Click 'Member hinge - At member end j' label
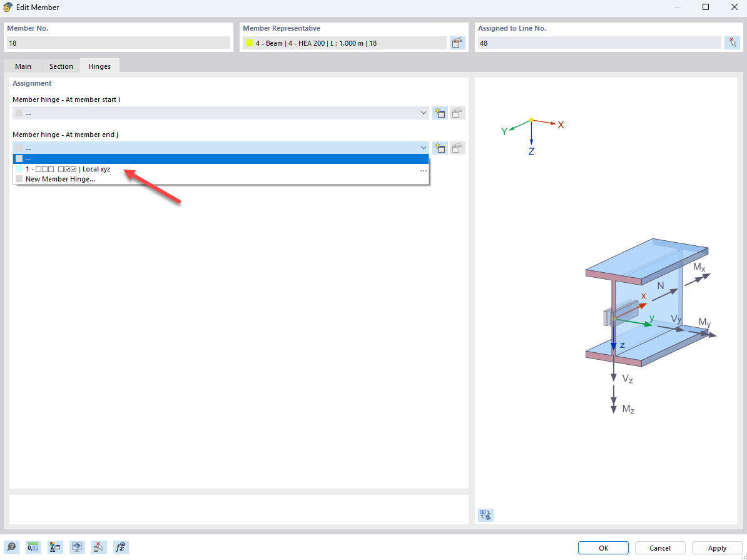This screenshot has width=747, height=560. (65, 135)
